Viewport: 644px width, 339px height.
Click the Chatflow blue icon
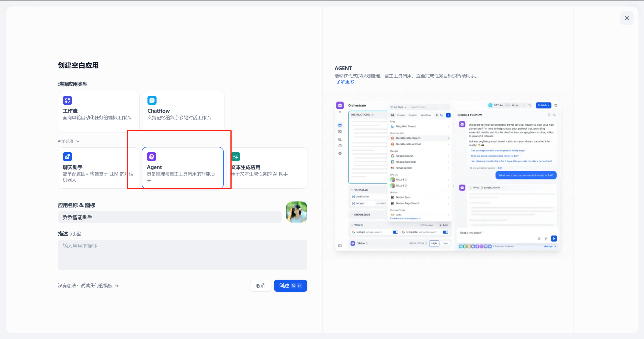tap(152, 100)
